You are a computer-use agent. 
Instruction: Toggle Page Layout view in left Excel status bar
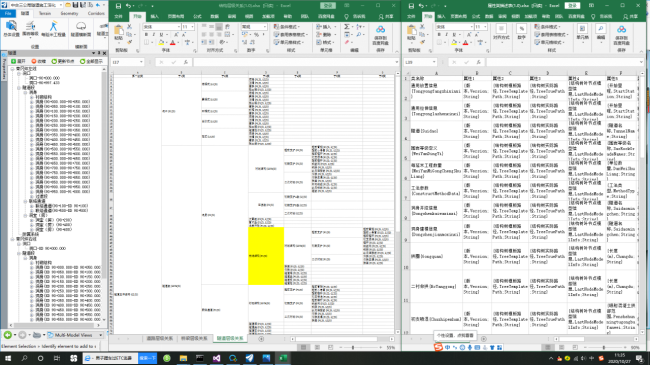click(317, 347)
